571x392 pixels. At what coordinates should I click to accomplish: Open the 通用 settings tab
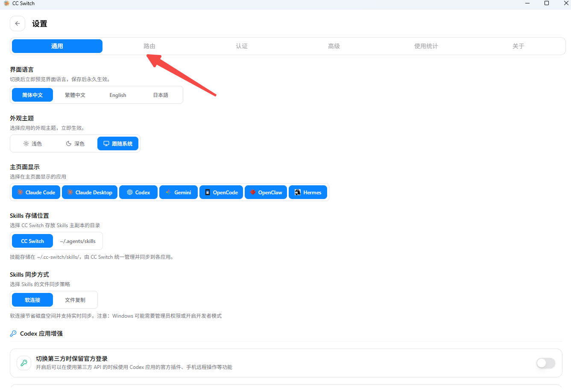click(57, 46)
